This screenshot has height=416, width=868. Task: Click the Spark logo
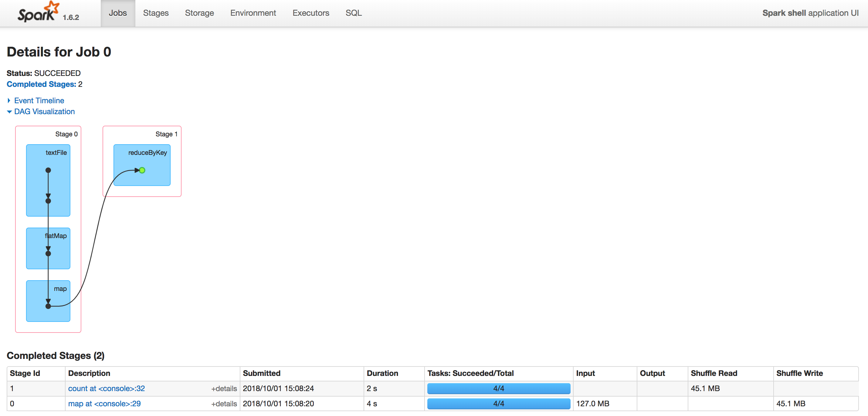[39, 12]
